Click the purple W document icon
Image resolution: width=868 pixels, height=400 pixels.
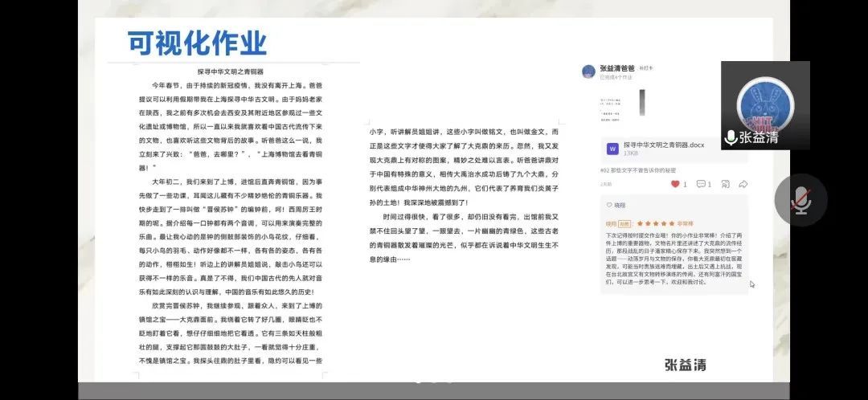612,149
